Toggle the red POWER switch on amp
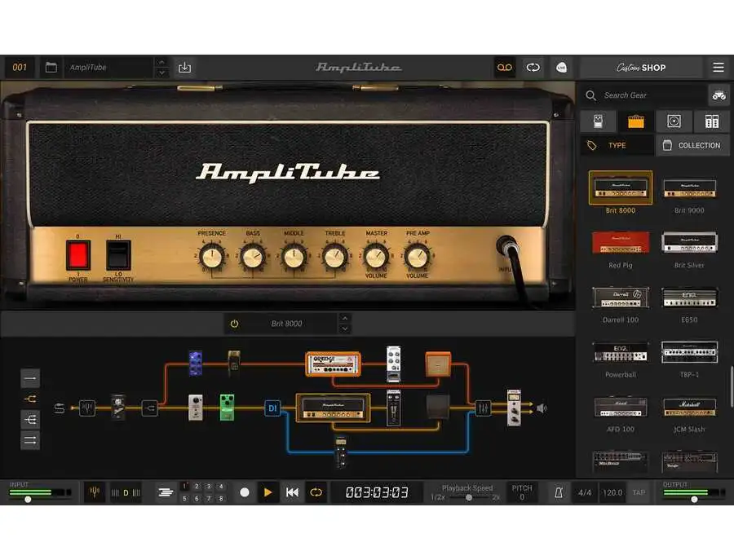 pos(77,255)
